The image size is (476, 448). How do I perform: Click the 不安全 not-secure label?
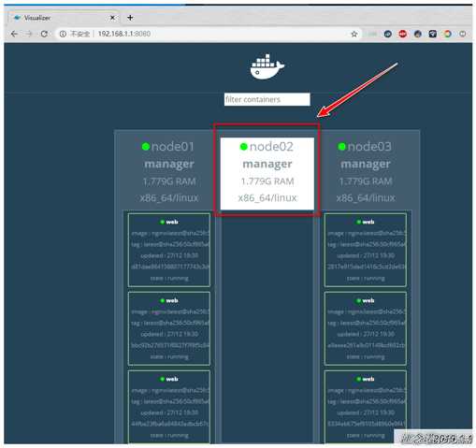pyautogui.click(x=79, y=34)
